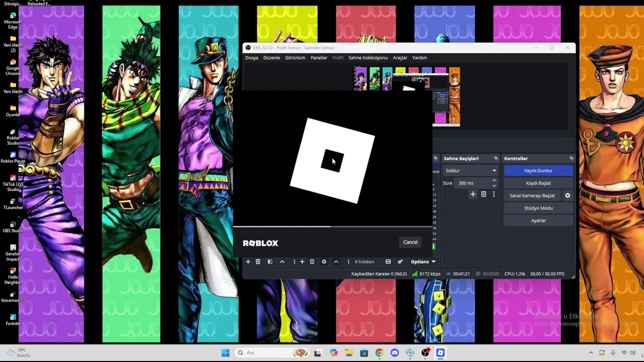Open the Options dropdown in audio mixer
This screenshot has height=362, width=644.
[423, 261]
